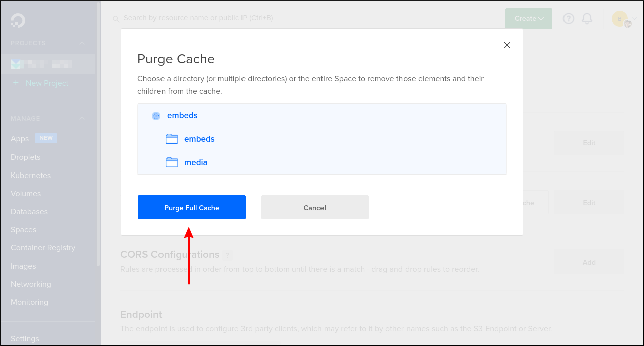644x346 pixels.
Task: Cancel the Purge Cache dialog
Action: click(314, 207)
